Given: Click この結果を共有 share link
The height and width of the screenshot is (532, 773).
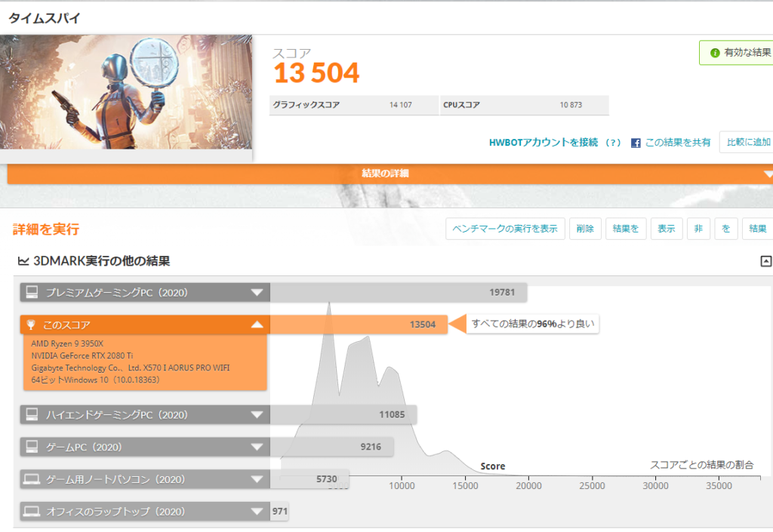Looking at the screenshot, I should (678, 143).
